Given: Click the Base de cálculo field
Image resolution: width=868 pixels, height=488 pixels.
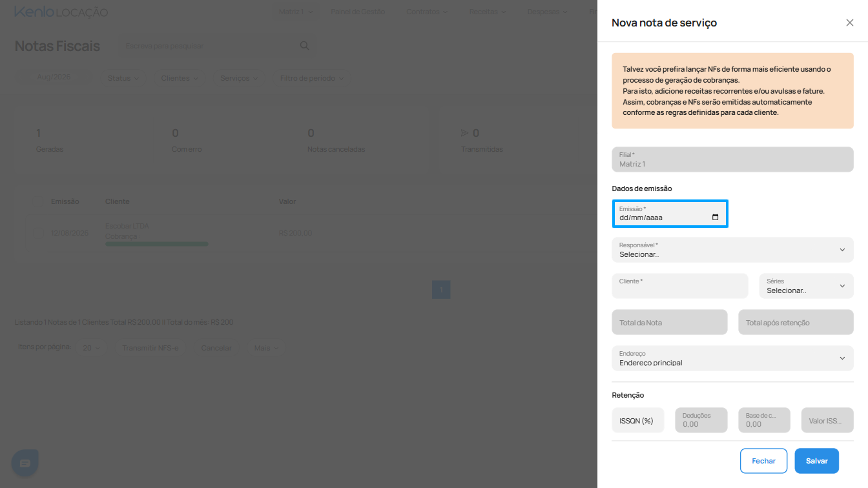Looking at the screenshot, I should coord(765,420).
